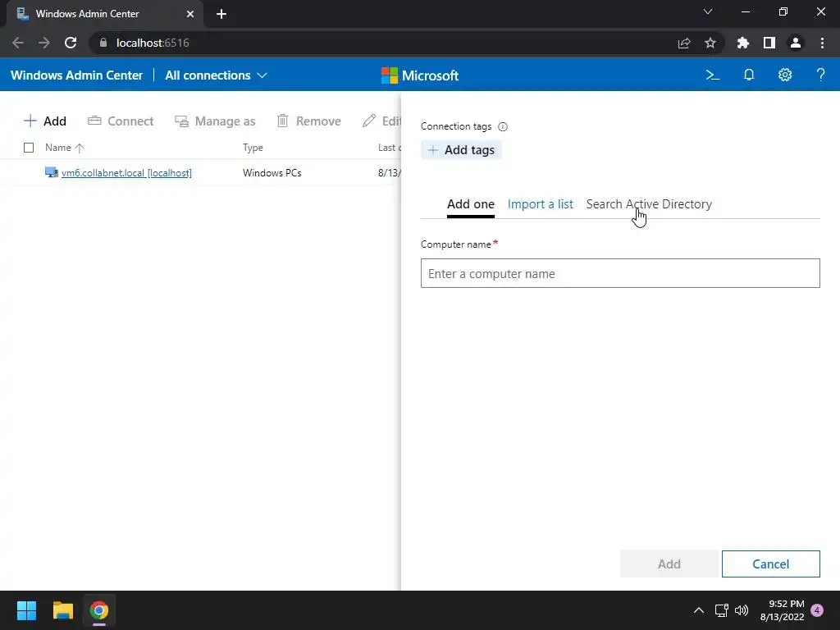Open the vm6.collabnet.local [localhost] link

(x=126, y=173)
